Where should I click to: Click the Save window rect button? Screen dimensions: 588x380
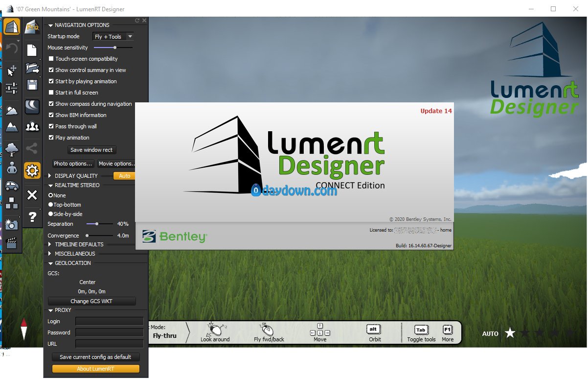click(91, 150)
